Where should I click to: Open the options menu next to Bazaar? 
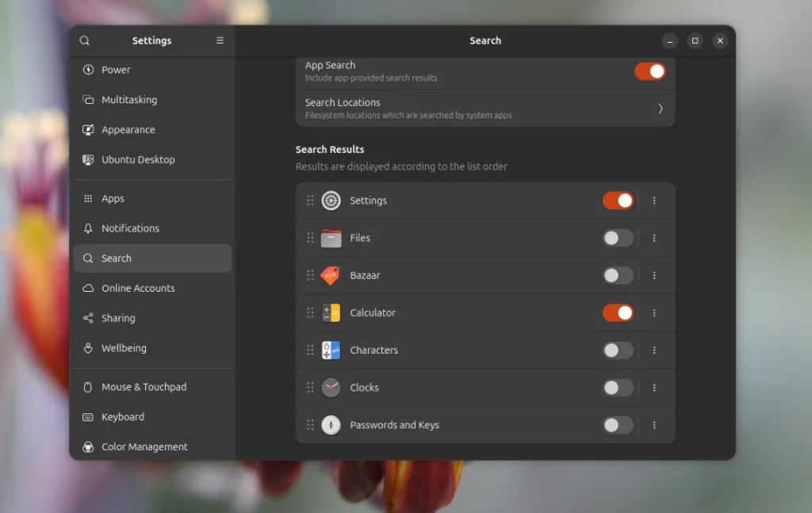(655, 275)
